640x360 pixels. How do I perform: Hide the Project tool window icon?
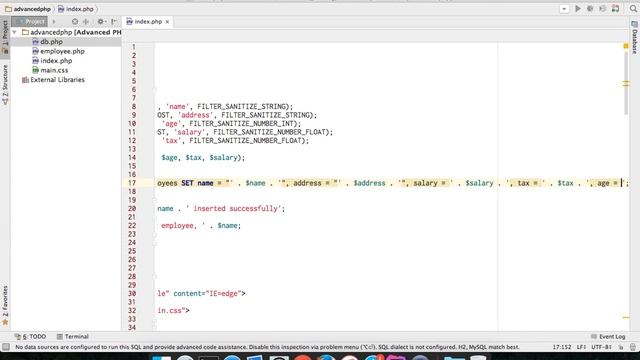tap(114, 22)
